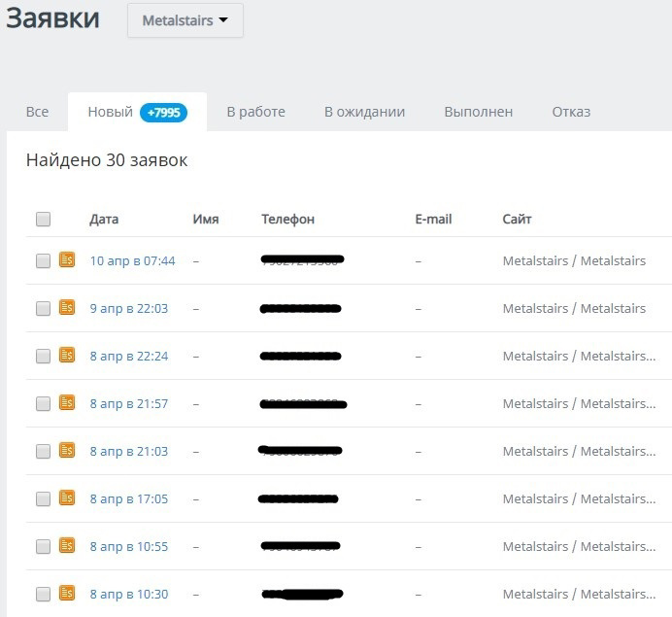Click the orange order icon for 10 апр 07:44
The height and width of the screenshot is (617, 672).
tap(67, 259)
